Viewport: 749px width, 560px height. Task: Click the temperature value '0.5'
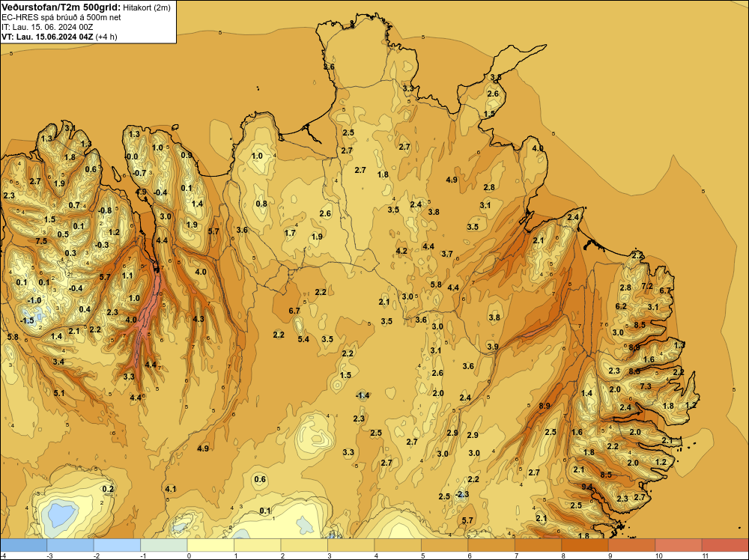(x=63, y=234)
